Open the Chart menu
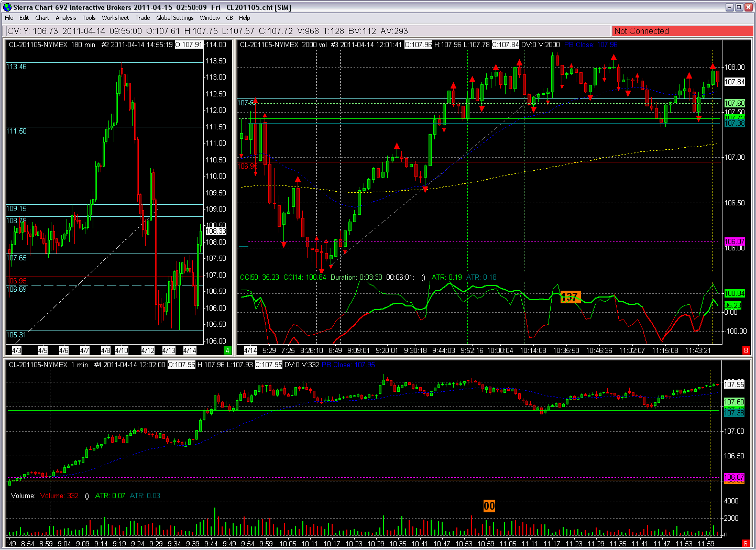This screenshot has height=550, width=756. click(42, 18)
